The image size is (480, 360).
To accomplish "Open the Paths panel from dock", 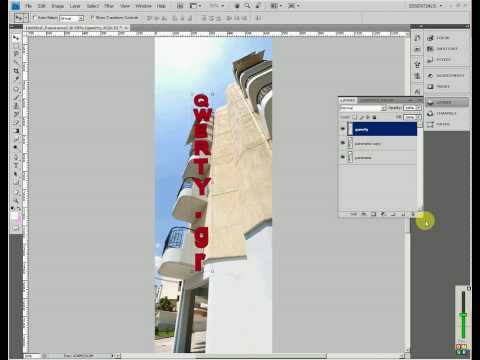I will (x=447, y=124).
